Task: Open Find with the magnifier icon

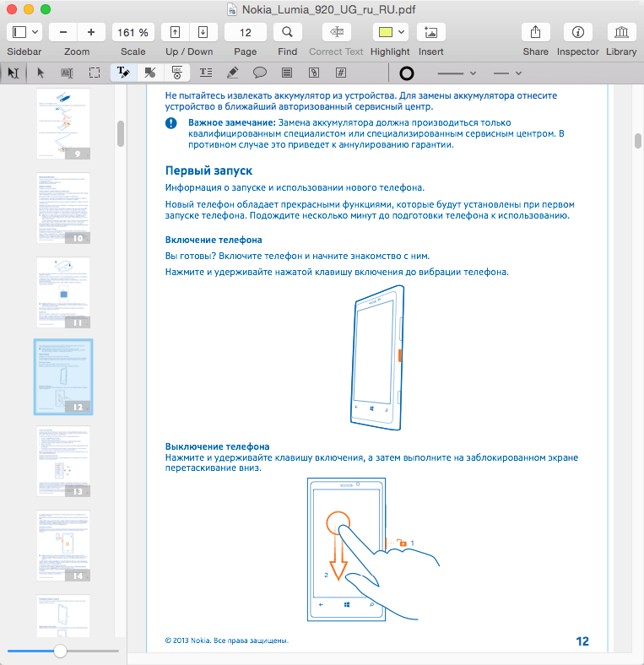Action: 288,32
